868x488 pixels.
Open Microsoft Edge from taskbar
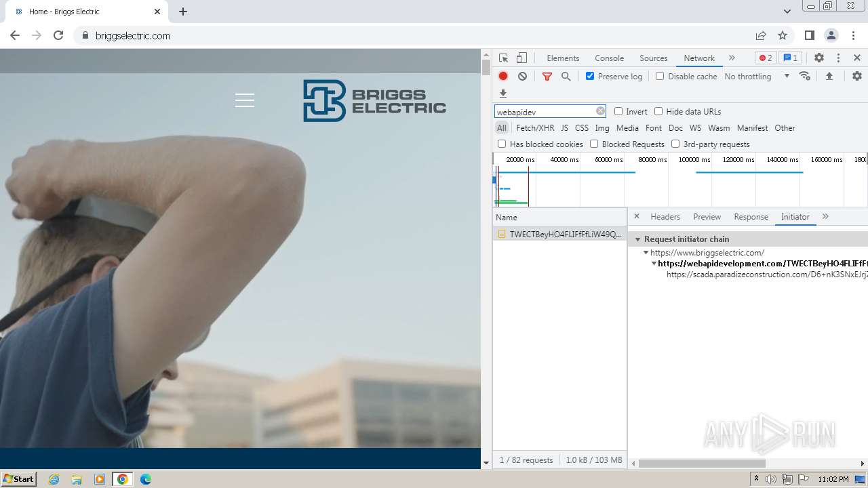(x=145, y=479)
